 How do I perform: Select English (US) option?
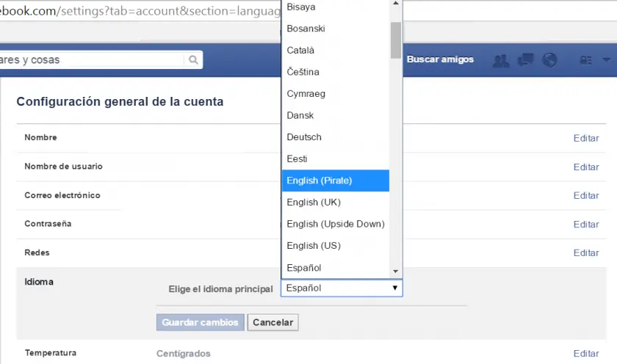(x=335, y=246)
